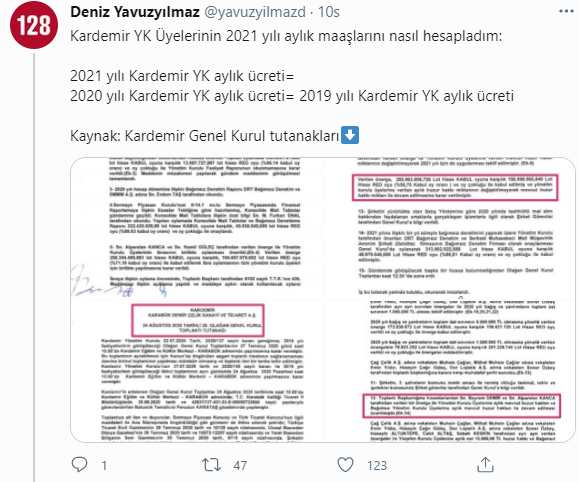Retweet using the retweet arrows icon
Screen dimensions: 579x482
[211, 465]
